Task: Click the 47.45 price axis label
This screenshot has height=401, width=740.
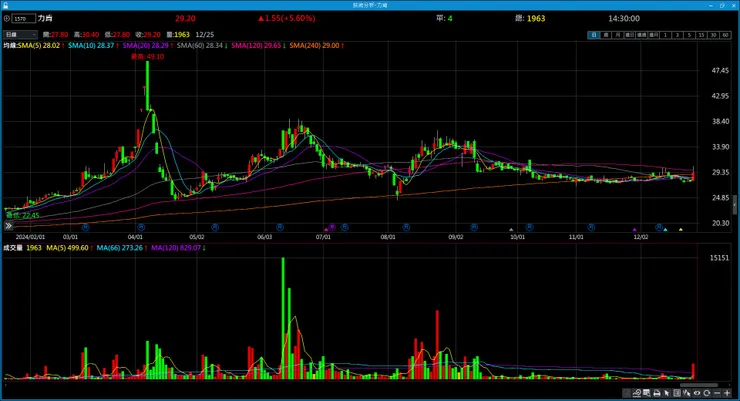Action: (720, 71)
